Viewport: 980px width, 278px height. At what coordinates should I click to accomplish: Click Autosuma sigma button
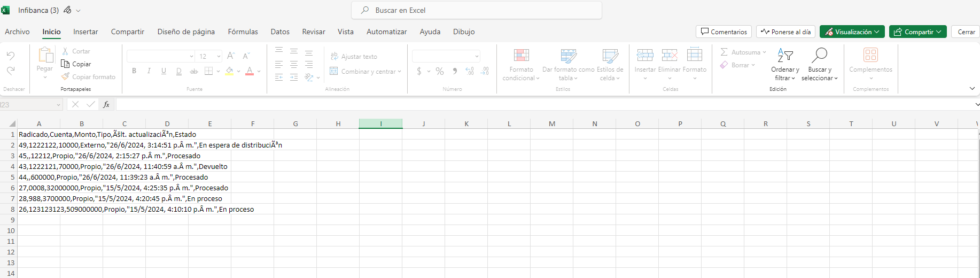click(x=743, y=52)
